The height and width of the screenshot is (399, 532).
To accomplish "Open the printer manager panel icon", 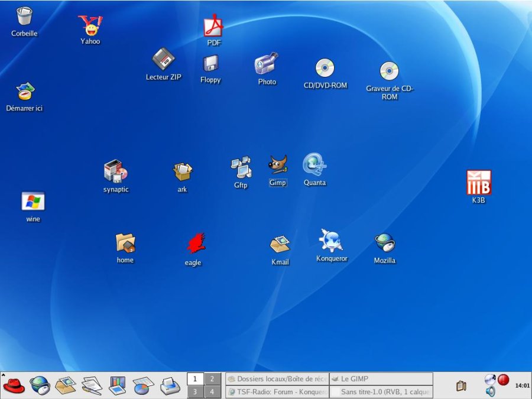I will (x=170, y=386).
